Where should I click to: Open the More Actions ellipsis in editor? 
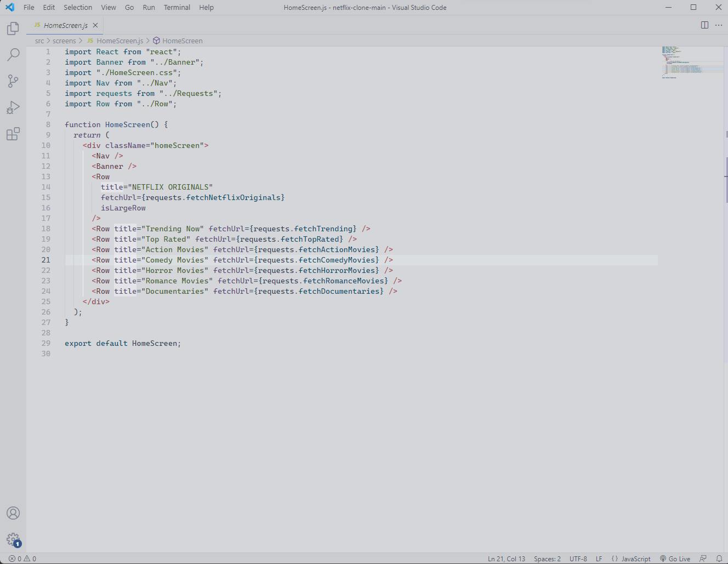(x=719, y=25)
